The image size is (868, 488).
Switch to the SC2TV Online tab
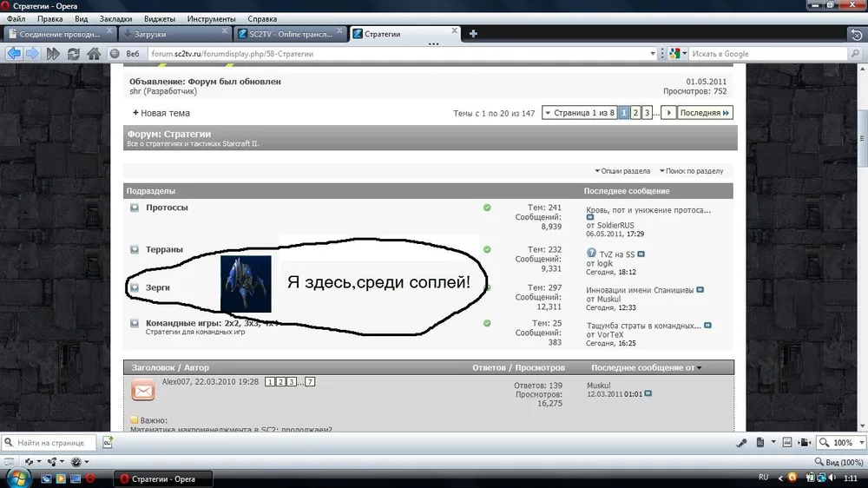[x=289, y=34]
